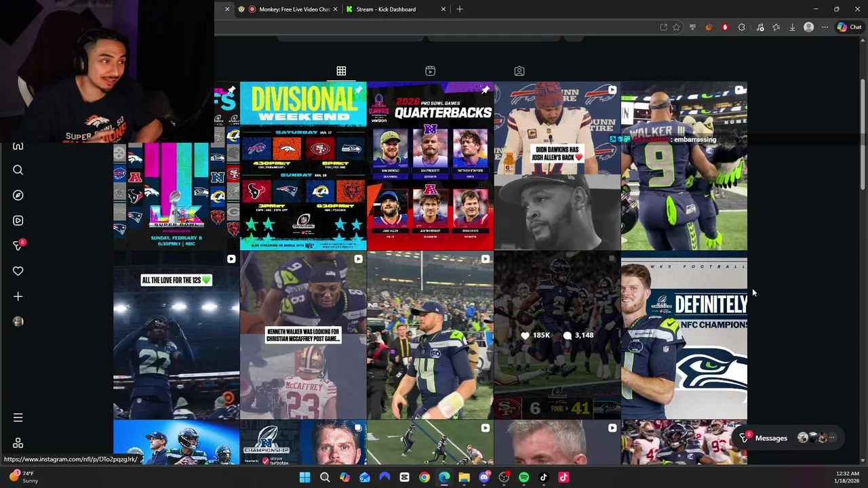Launch Spotify from the taskbar
868x488 pixels.
pyautogui.click(x=524, y=478)
